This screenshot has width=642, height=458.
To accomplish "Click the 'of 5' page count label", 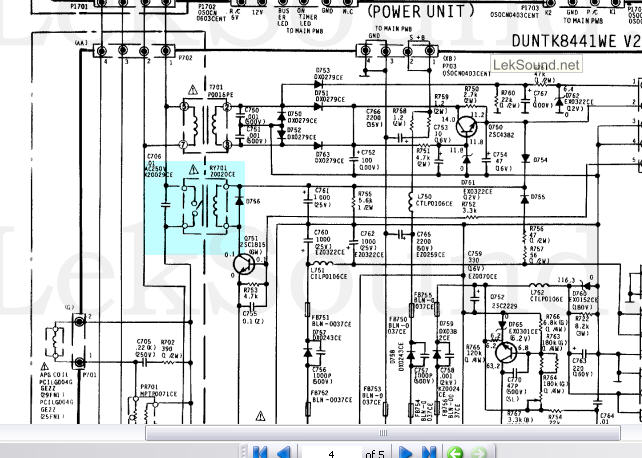I will point(375,453).
